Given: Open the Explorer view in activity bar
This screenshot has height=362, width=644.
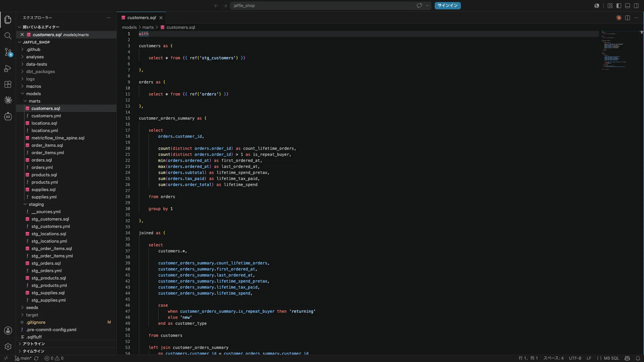Looking at the screenshot, I should [x=8, y=20].
